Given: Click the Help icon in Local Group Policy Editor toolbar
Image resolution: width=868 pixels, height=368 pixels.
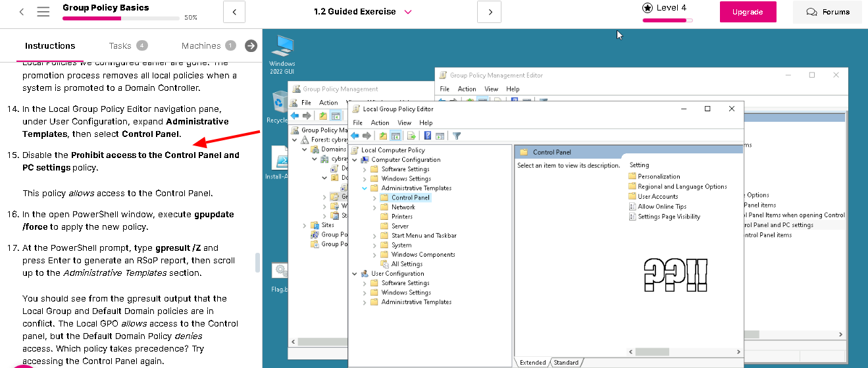Looking at the screenshot, I should point(428,136).
